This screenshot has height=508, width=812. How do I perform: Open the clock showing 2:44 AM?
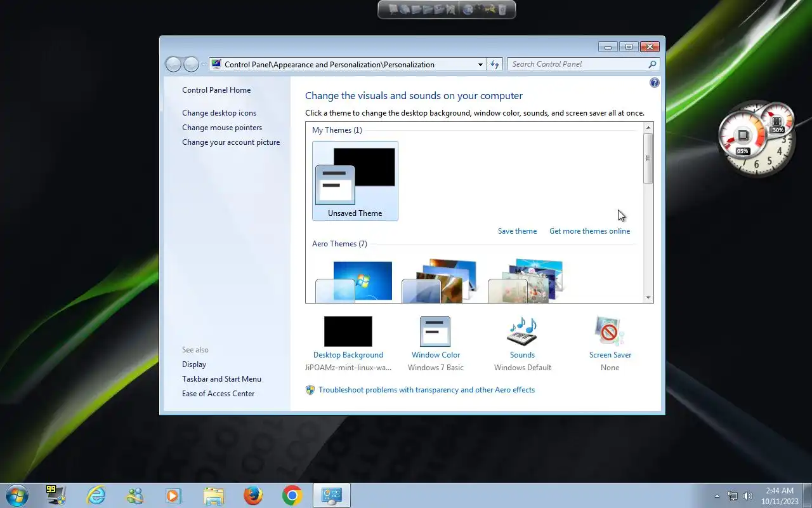780,496
